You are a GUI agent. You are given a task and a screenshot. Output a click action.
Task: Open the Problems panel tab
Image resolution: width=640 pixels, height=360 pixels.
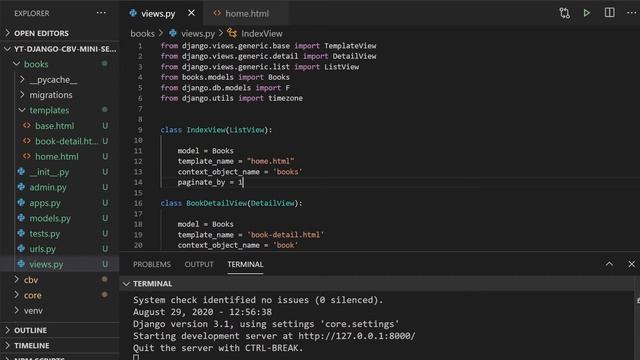click(x=152, y=264)
